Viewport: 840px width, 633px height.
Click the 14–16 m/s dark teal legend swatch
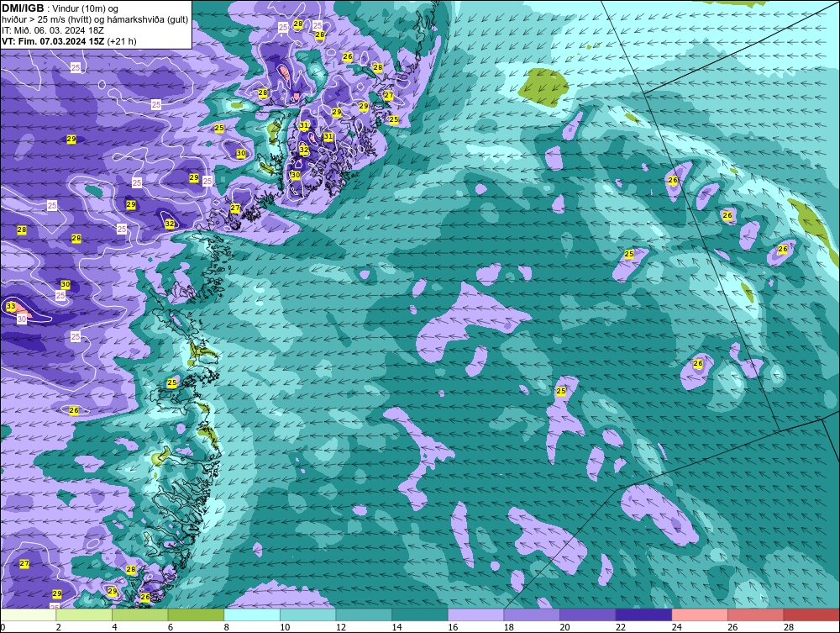(x=420, y=615)
